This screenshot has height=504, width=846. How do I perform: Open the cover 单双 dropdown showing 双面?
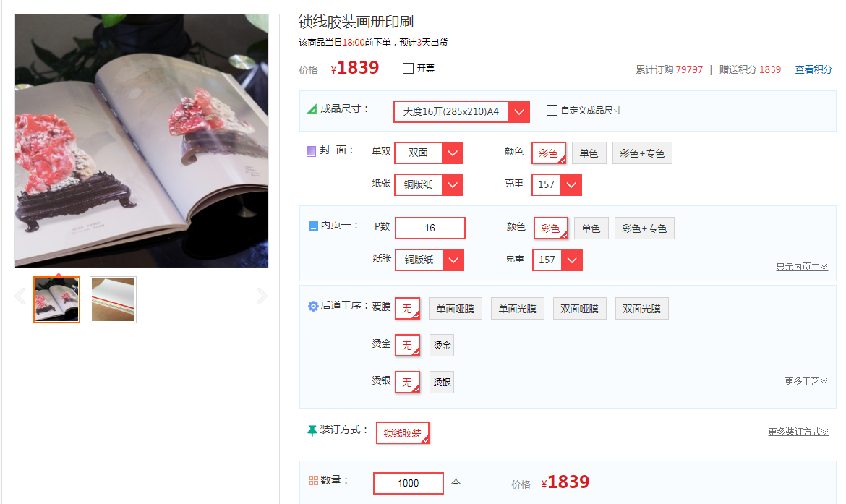429,153
